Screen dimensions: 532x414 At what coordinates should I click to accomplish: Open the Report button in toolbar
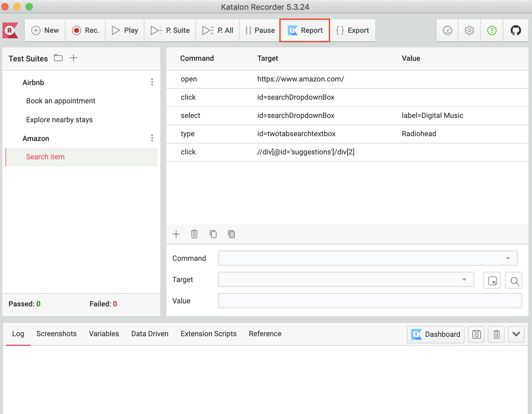tap(305, 30)
